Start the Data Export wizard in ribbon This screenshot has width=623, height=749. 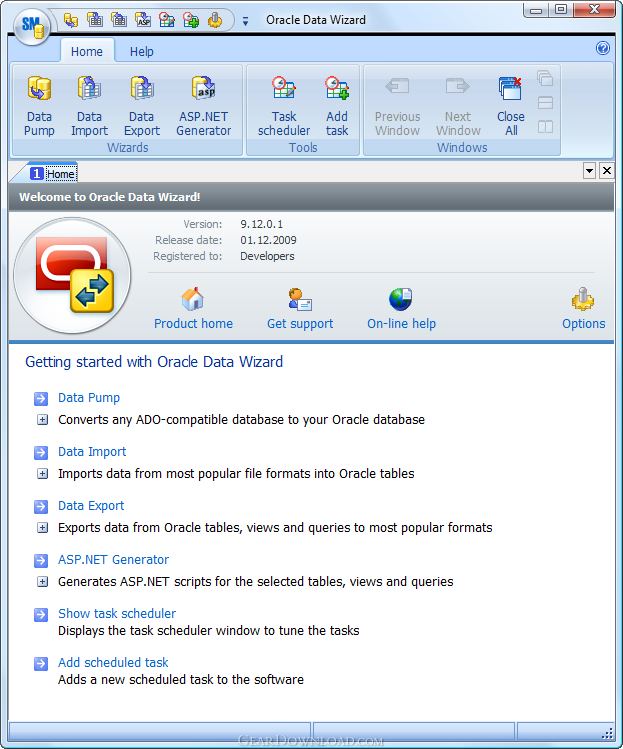click(142, 106)
